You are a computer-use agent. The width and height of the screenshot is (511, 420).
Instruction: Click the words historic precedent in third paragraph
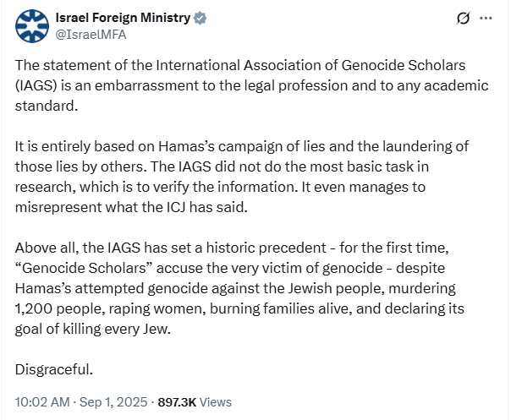266,248
